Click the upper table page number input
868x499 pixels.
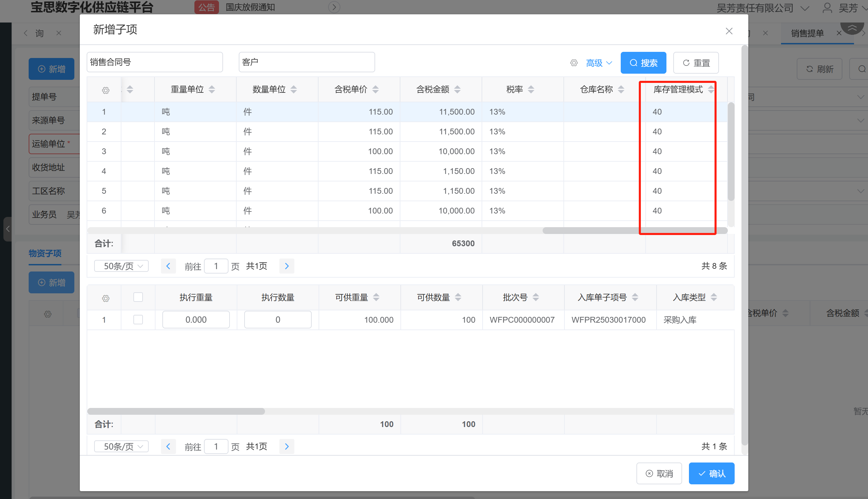tap(216, 266)
